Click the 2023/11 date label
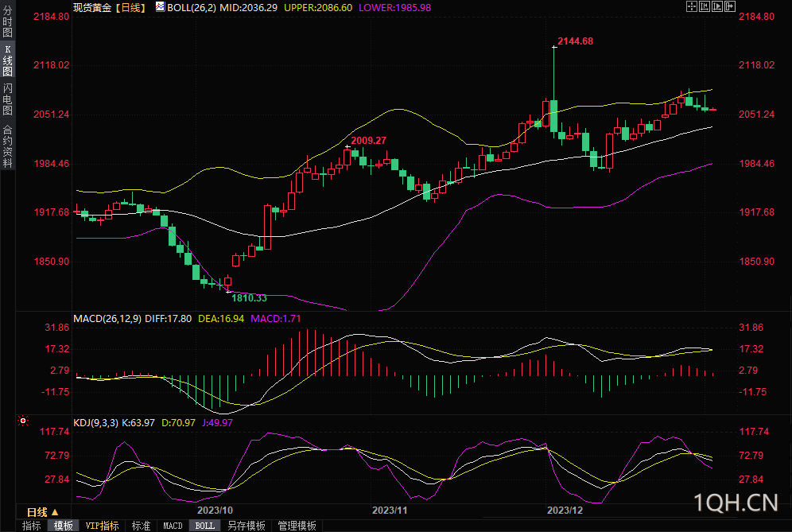792x532 pixels. (x=390, y=511)
